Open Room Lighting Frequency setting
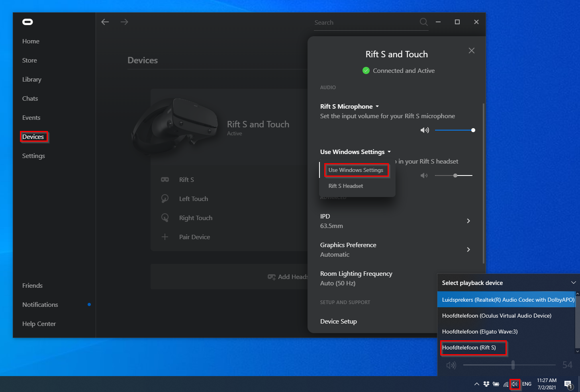 coord(356,278)
